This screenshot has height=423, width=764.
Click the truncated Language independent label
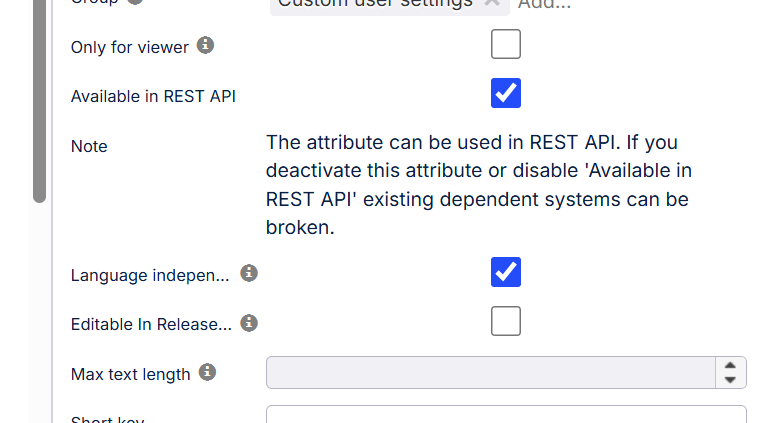150,275
